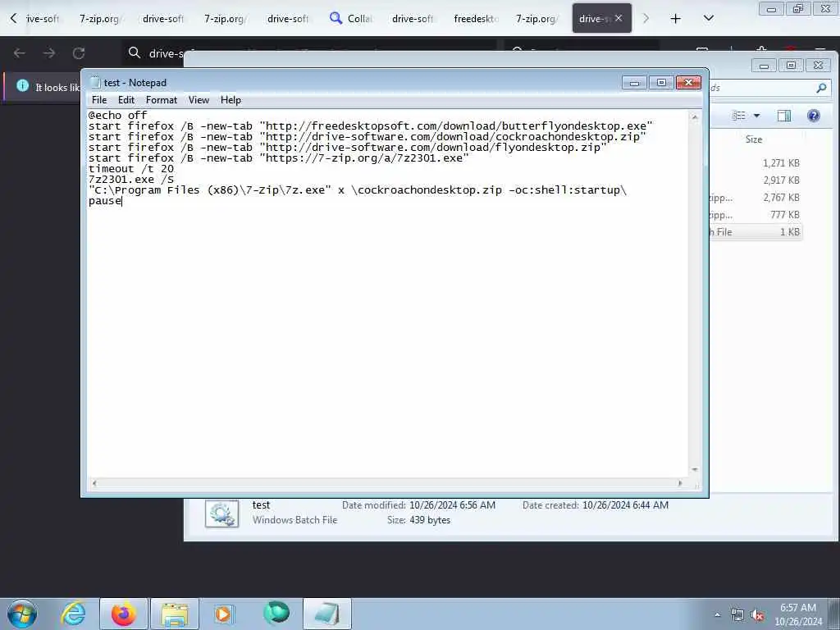The width and height of the screenshot is (840, 630).
Task: Open the taskbar clock showing 6:57 AM
Action: click(798, 614)
